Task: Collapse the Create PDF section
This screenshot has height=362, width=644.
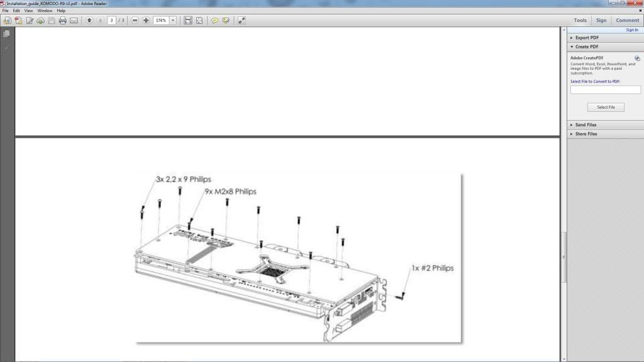Action: point(586,47)
